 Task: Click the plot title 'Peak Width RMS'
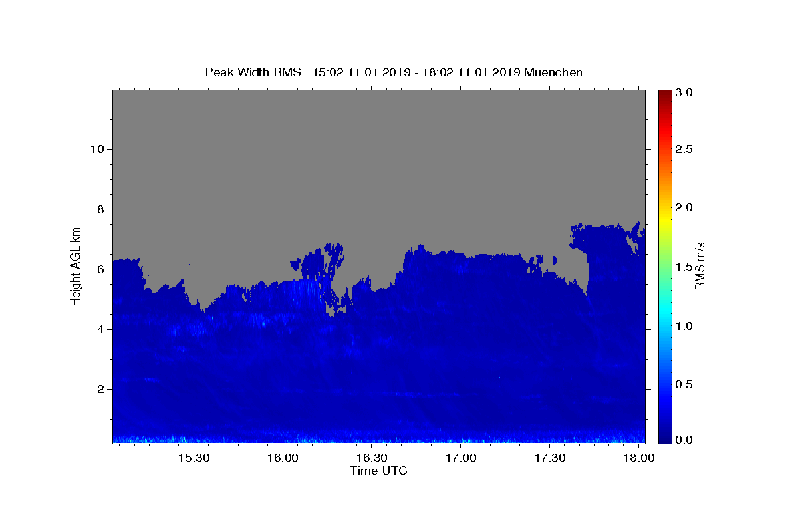253,72
